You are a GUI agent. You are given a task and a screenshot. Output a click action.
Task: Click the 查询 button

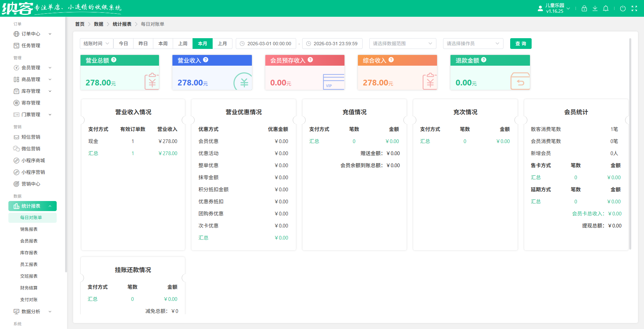(521, 43)
